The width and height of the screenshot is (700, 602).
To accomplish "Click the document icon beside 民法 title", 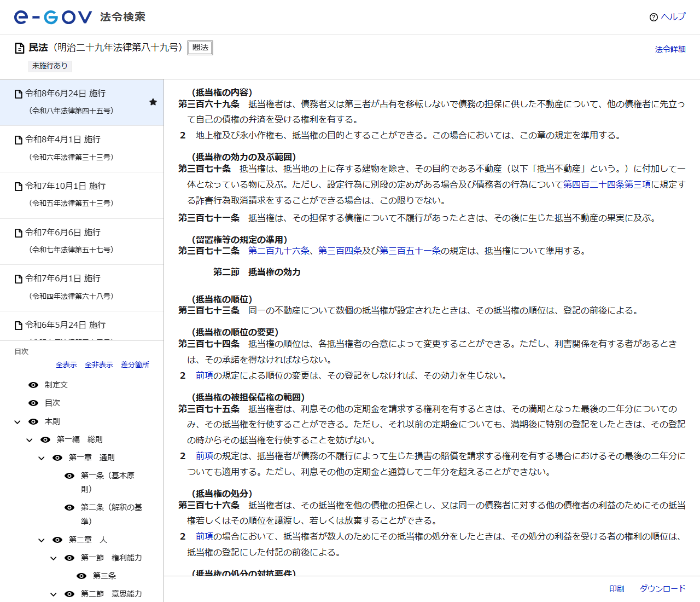I will [20, 48].
